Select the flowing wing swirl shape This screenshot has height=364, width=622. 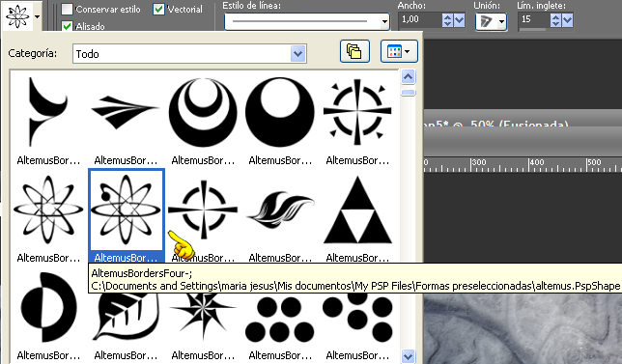[280, 210]
